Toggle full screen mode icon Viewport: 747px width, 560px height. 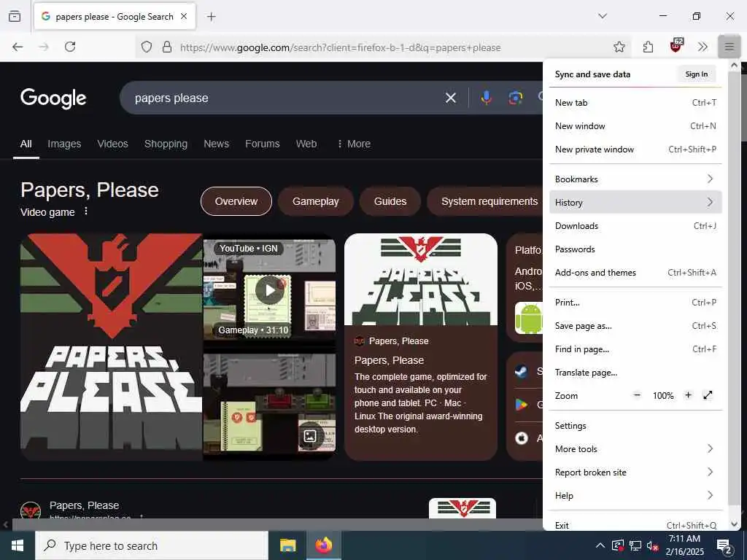(708, 395)
